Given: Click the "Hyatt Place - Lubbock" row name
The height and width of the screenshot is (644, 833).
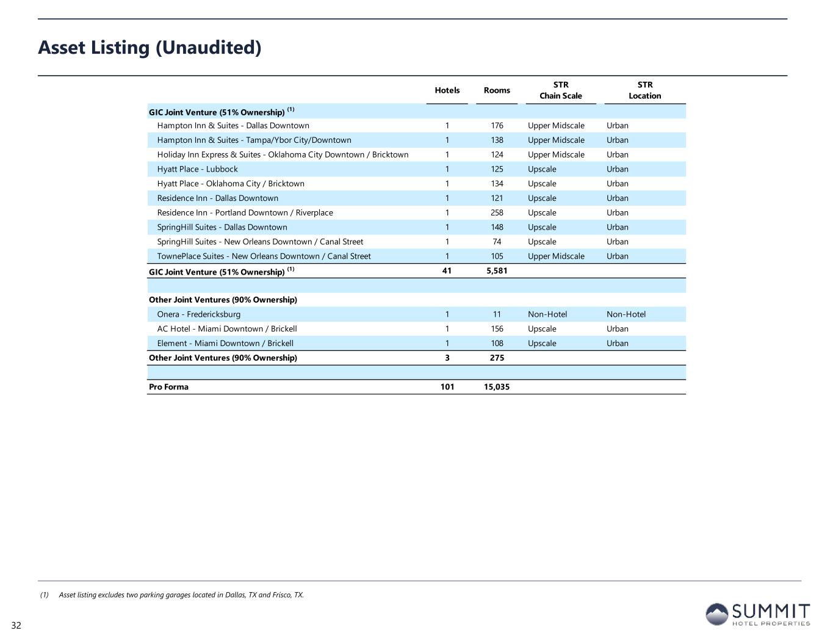Looking at the screenshot, I should tap(197, 169).
